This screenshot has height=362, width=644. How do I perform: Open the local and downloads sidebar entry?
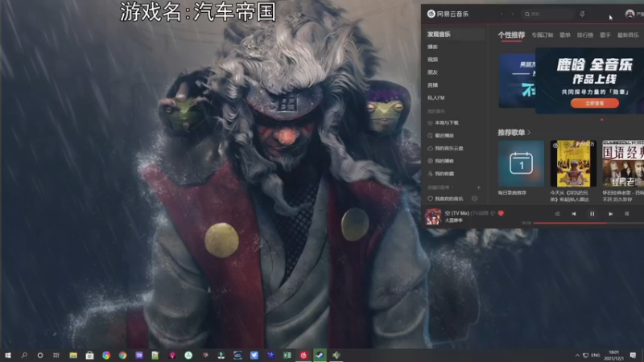click(444, 123)
